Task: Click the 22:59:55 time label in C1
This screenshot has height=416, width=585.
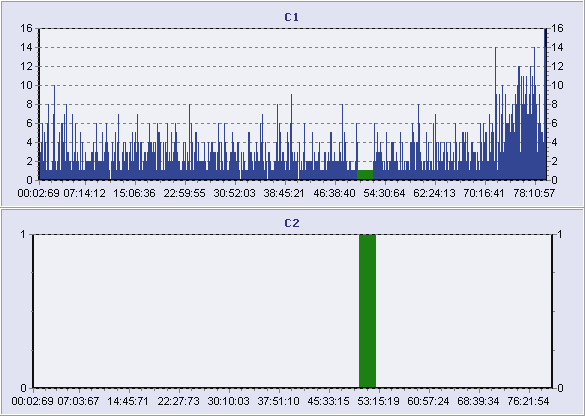Action: [x=184, y=193]
